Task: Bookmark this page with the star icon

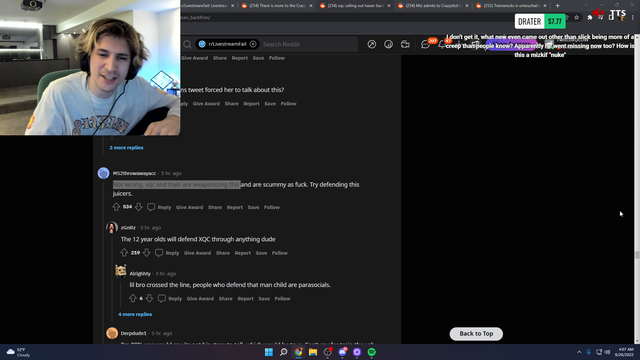Action: (577, 18)
